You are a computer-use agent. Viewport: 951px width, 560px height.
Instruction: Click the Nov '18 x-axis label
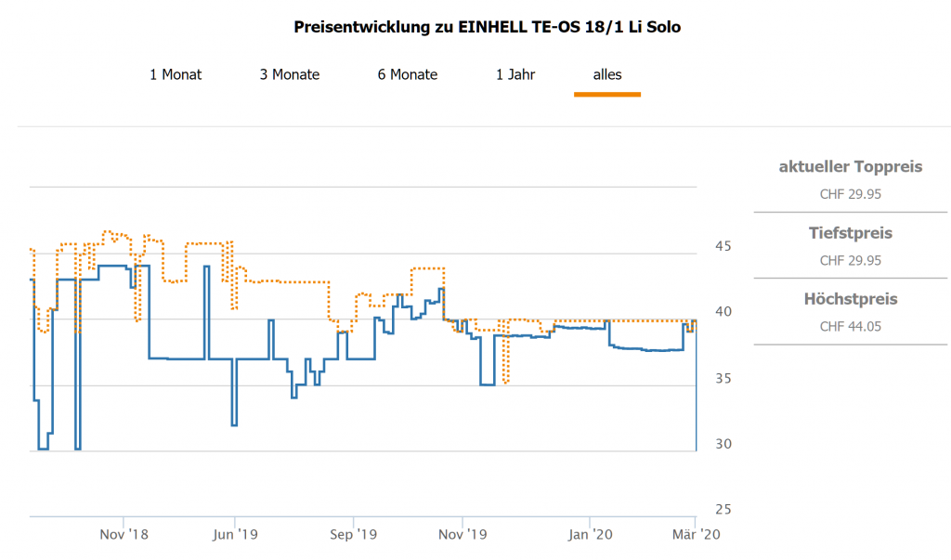124,534
